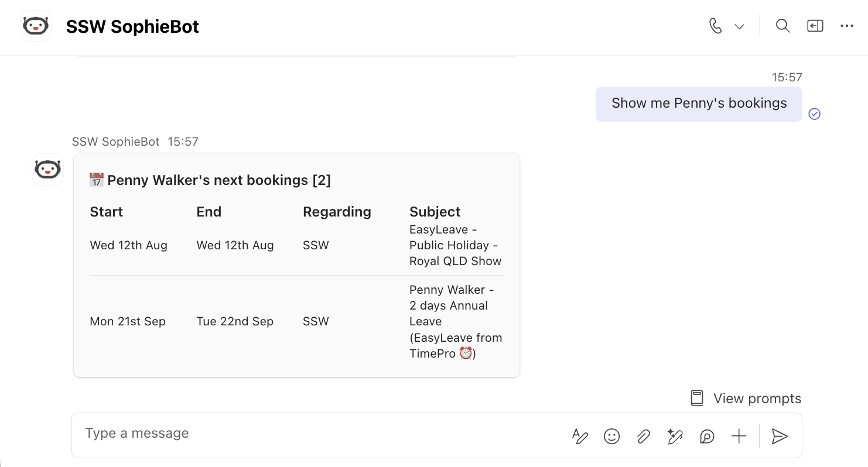Viewport: 868px width, 467px height.
Task: Open search in chat with the magnifier icon
Action: coord(783,26)
